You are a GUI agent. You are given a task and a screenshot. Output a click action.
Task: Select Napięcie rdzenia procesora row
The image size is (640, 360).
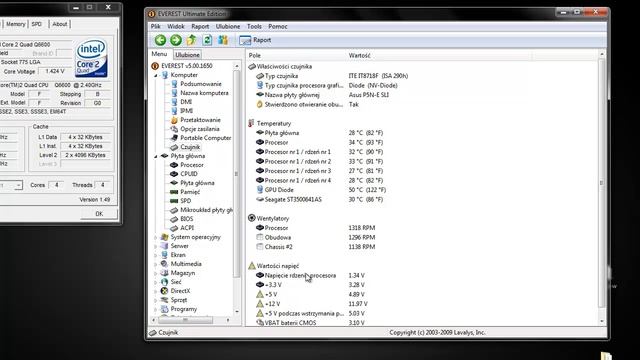310,276
